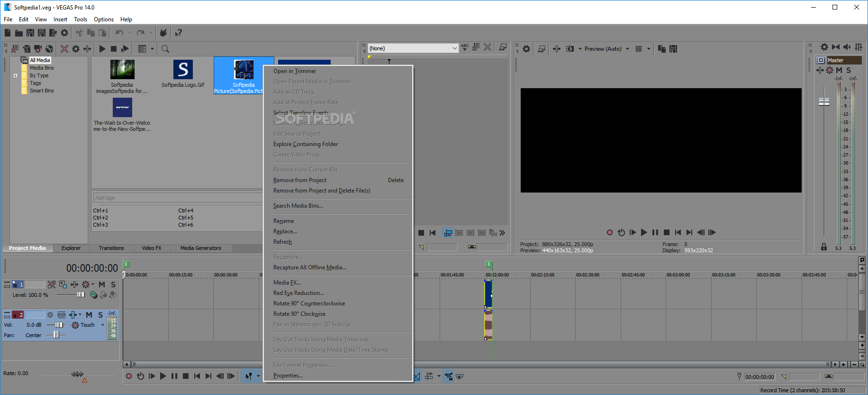Choose Explore Containing Folder from context menu

tap(306, 144)
